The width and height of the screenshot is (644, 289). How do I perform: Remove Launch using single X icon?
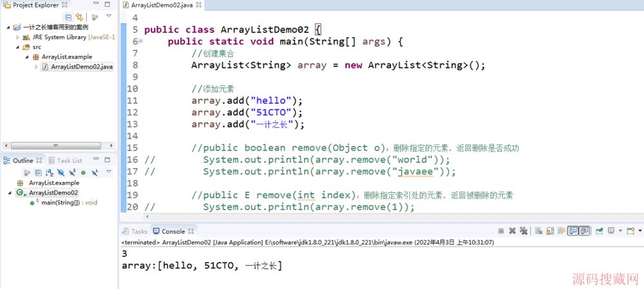coord(512,231)
